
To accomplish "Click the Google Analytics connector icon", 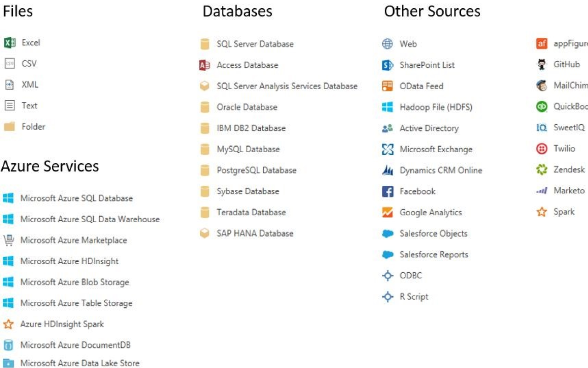I will 388,212.
